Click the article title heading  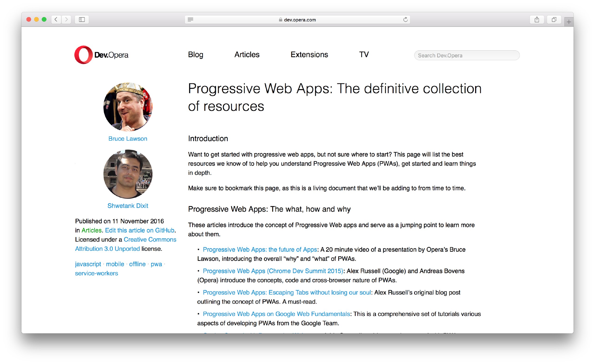pos(335,97)
